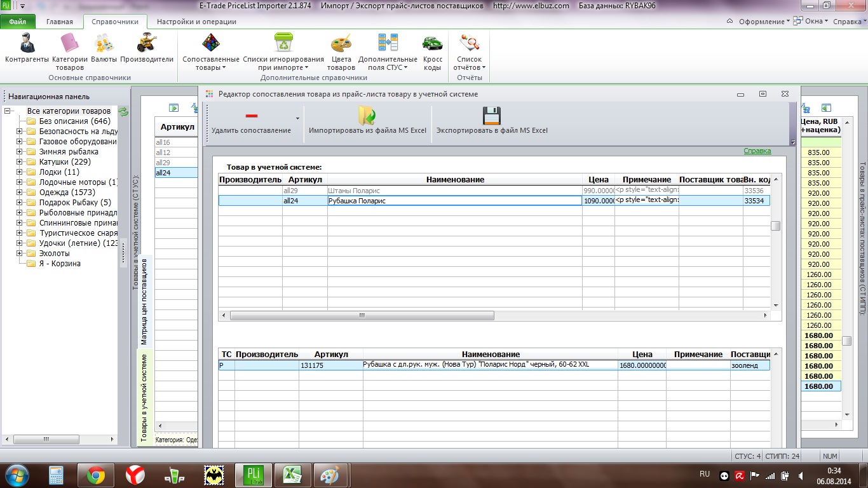Select the Рубашка Поларис name cell
This screenshot has height=488, width=868.
pos(455,201)
